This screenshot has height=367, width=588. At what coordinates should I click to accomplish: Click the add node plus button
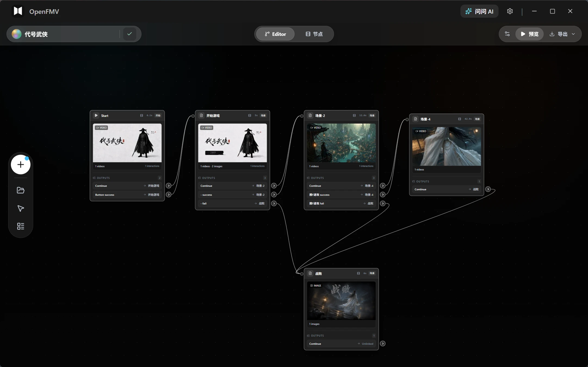click(21, 164)
